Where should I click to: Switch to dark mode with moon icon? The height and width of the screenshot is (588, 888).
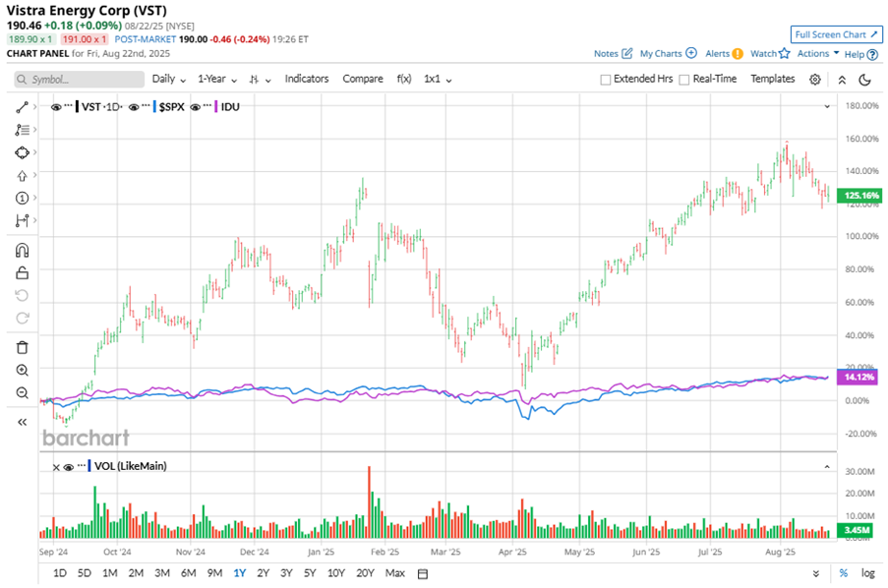864,80
